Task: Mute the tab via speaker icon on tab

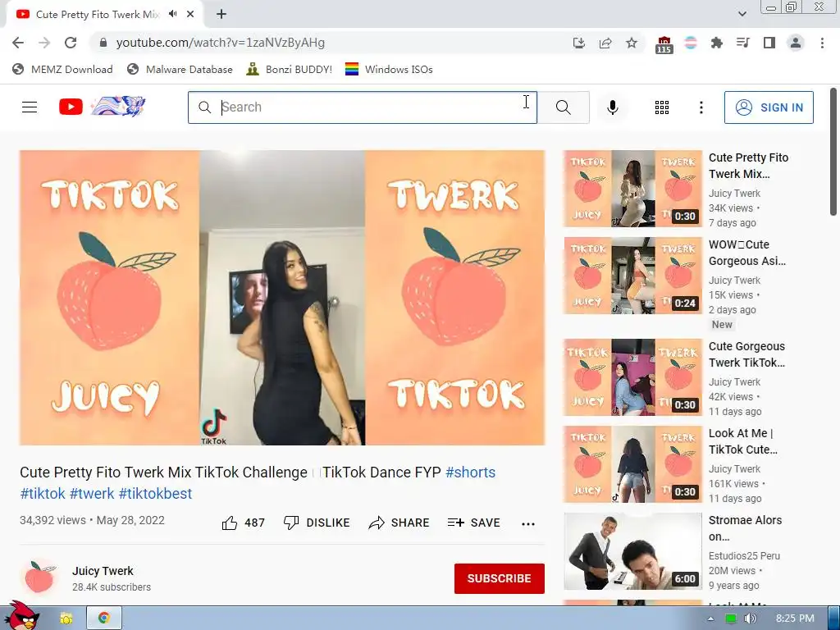Action: tap(172, 14)
